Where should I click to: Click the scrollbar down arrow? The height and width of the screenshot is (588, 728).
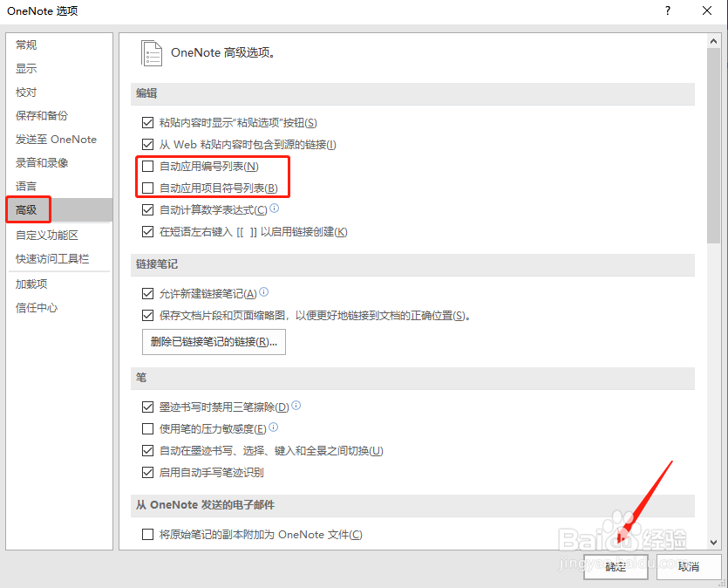coord(713,542)
